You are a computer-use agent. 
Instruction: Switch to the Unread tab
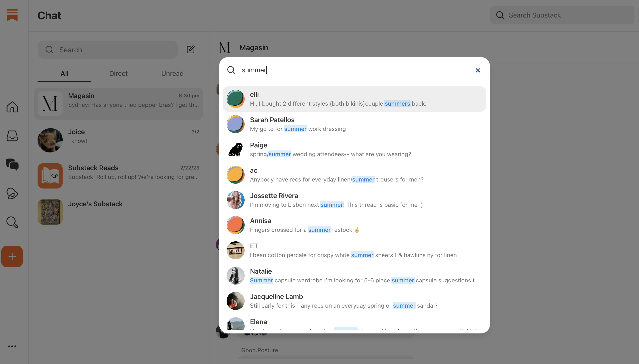[172, 73]
